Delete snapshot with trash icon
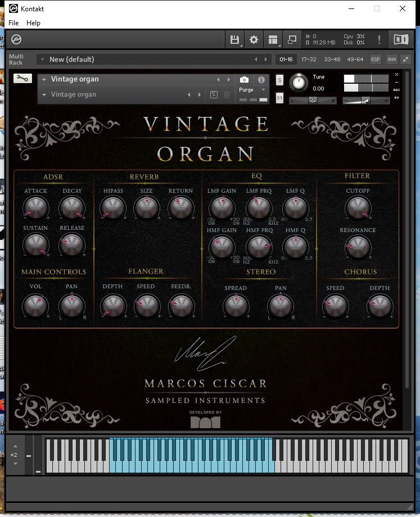 pyautogui.click(x=227, y=94)
